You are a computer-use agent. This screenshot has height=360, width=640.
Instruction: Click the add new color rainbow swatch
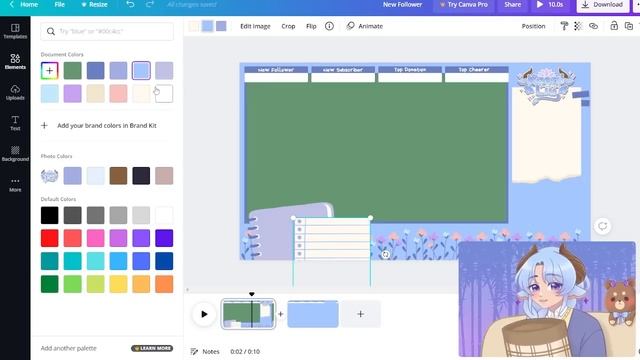(49, 71)
